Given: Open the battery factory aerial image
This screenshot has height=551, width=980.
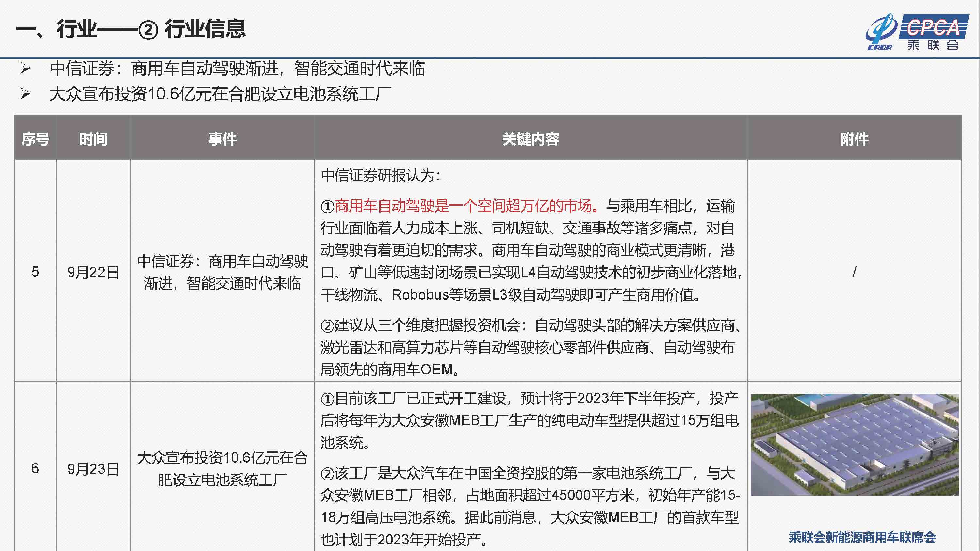Looking at the screenshot, I should (855, 445).
